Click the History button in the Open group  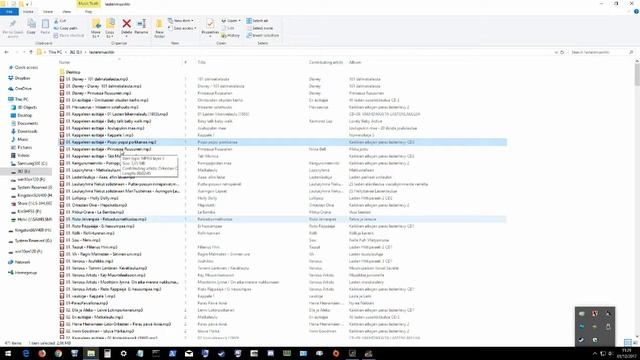[231, 36]
